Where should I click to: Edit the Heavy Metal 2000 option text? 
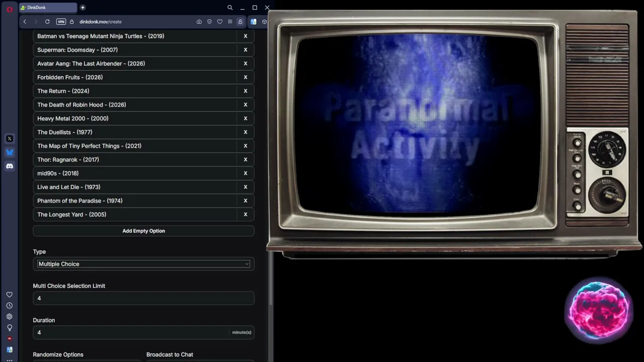click(135, 119)
